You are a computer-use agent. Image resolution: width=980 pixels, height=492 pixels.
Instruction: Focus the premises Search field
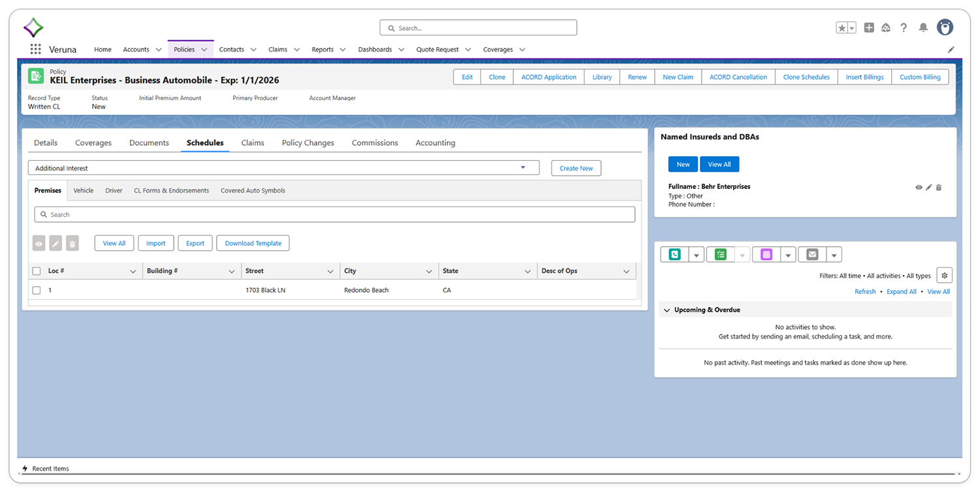tap(335, 214)
